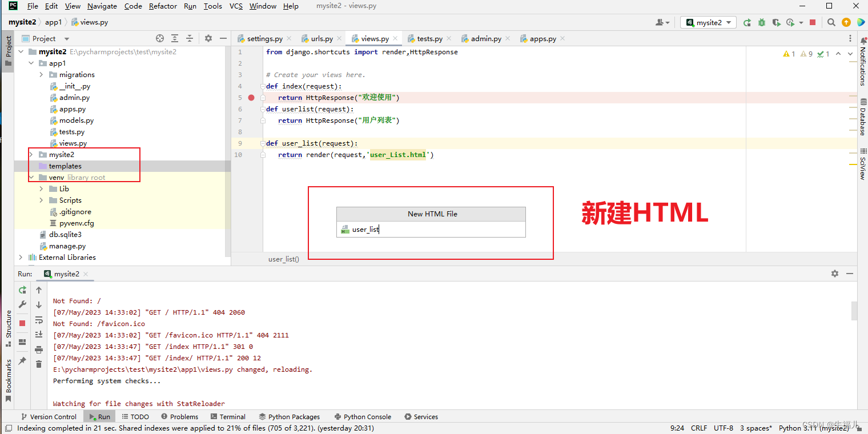Screen dimensions: 868x434
Task: Go to next highlighted error arrow
Action: (850, 54)
